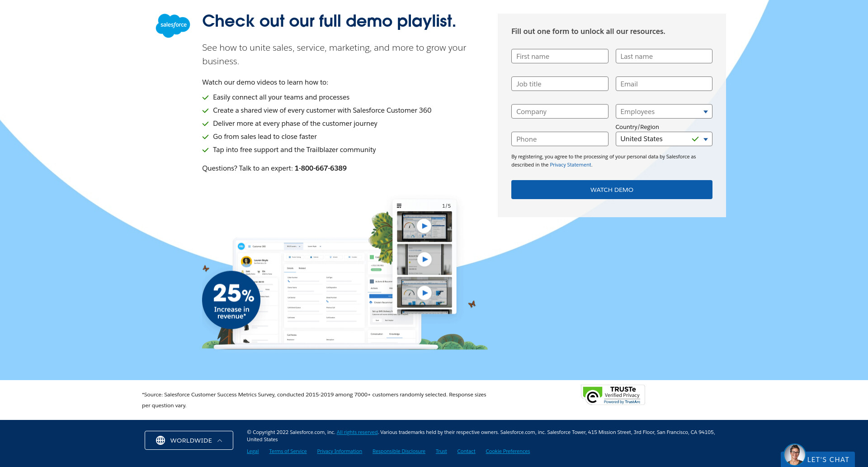Click the Company field
This screenshot has width=868, height=467.
tap(560, 111)
